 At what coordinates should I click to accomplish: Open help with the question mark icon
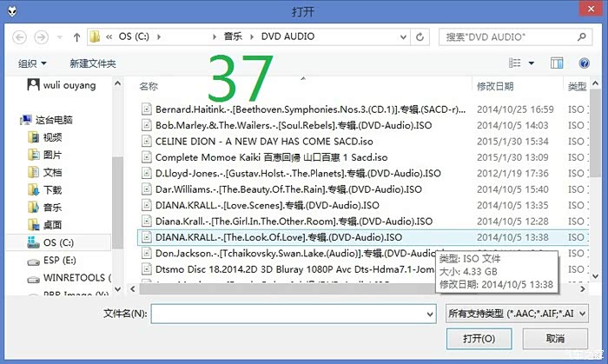[x=584, y=63]
